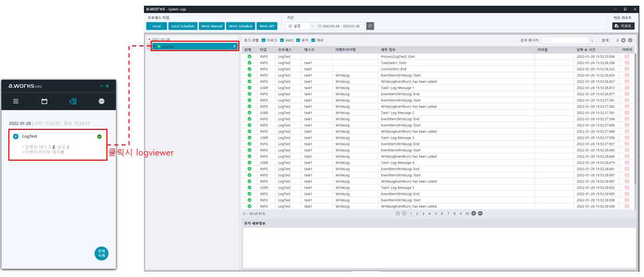Click image icon in first log row

(627, 56)
